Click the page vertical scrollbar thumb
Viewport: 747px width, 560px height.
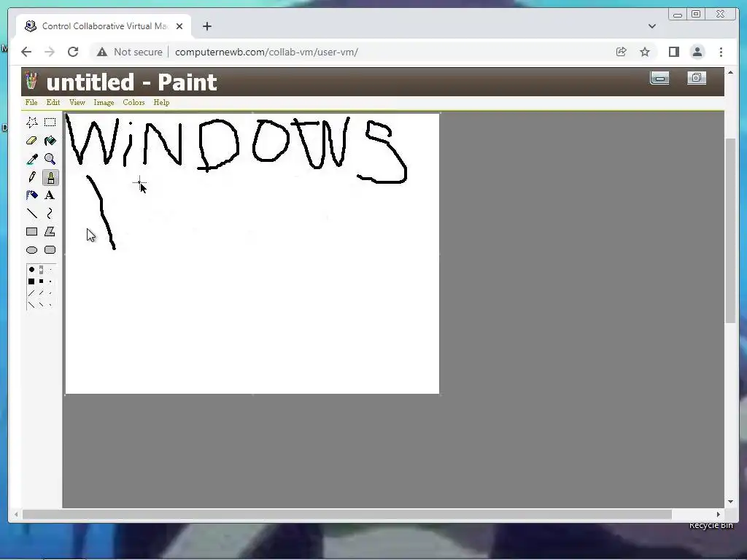(730, 230)
